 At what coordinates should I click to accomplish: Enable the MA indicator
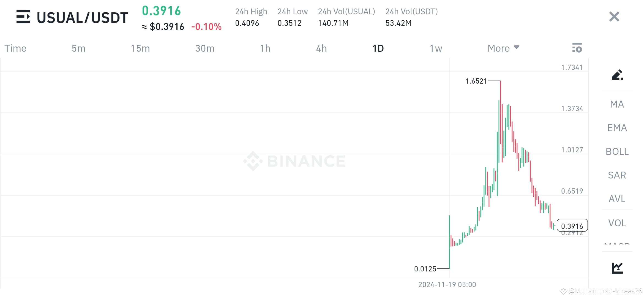click(617, 104)
